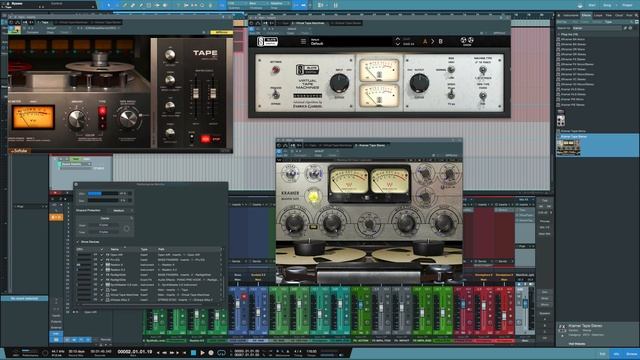Select the Listen tool in the top toolbar
The width and height of the screenshot is (640, 360).
[164, 5]
